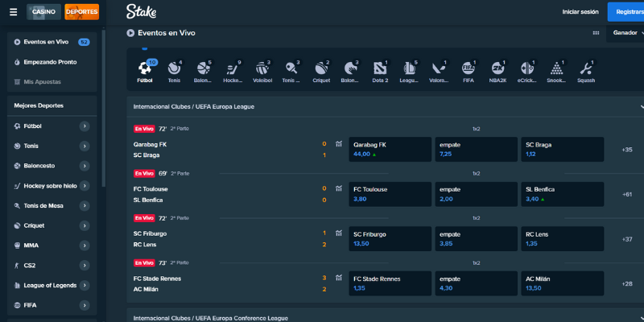Screen dimensions: 644x322
Task: Click the Stake logo
Action: (142, 11)
